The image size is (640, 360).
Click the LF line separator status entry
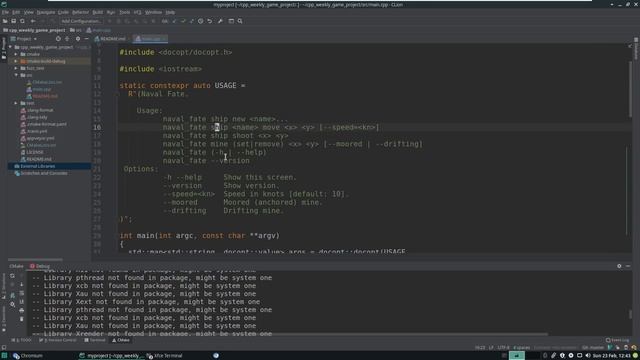[x=491, y=348]
